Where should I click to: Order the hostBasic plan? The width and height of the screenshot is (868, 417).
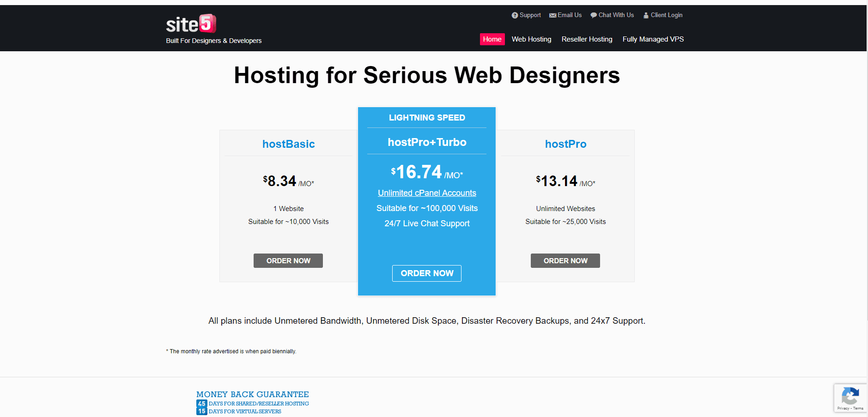click(288, 260)
